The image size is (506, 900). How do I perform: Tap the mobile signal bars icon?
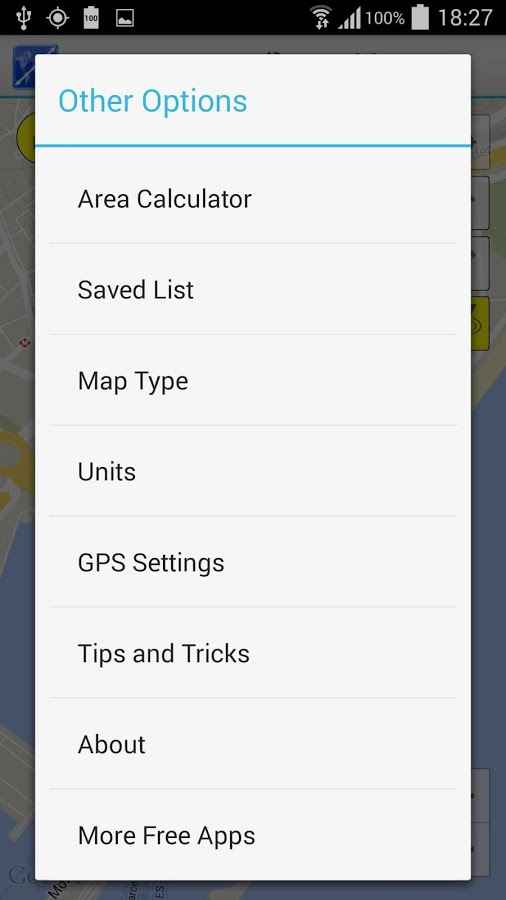[x=349, y=18]
